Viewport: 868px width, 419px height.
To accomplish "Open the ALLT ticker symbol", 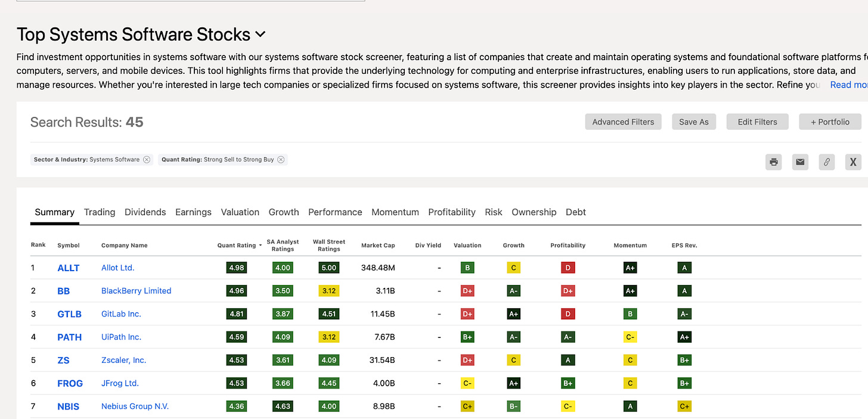I will click(69, 268).
